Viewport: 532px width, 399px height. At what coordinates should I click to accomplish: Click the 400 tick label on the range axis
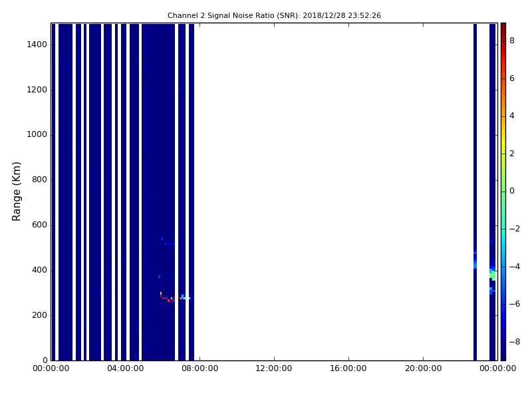click(39, 270)
